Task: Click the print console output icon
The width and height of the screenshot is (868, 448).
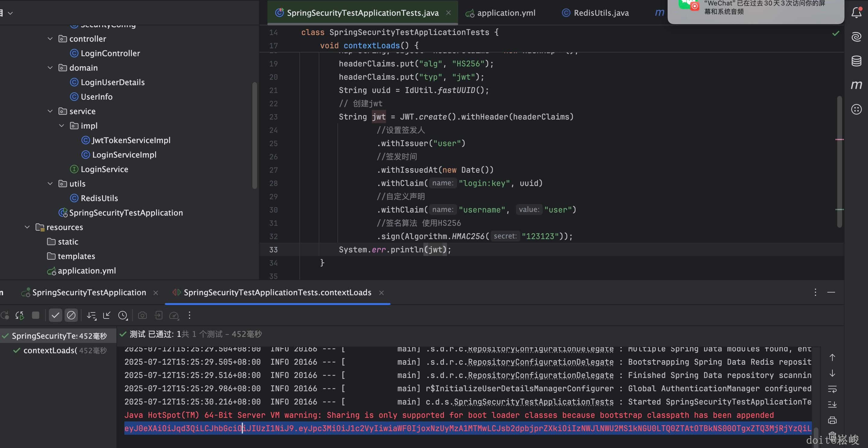Action: (832, 420)
